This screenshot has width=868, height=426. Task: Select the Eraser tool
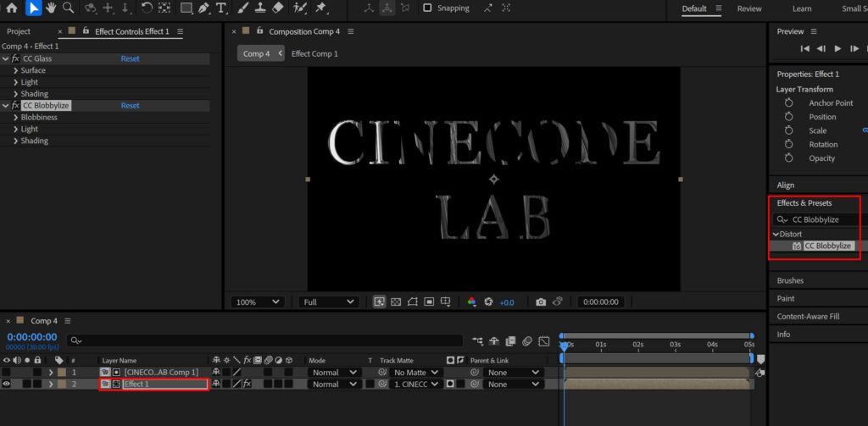pyautogui.click(x=278, y=8)
